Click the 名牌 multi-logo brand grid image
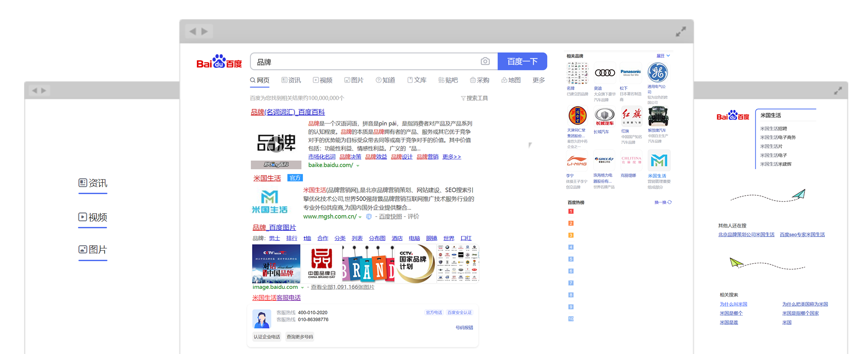The width and height of the screenshot is (868, 354). point(577,73)
